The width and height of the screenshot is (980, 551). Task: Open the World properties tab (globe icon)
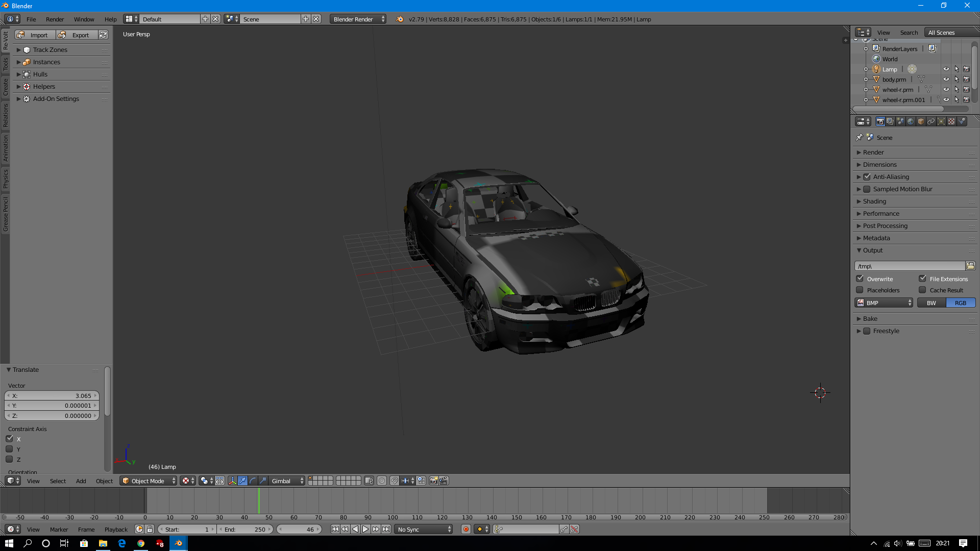[x=911, y=121]
